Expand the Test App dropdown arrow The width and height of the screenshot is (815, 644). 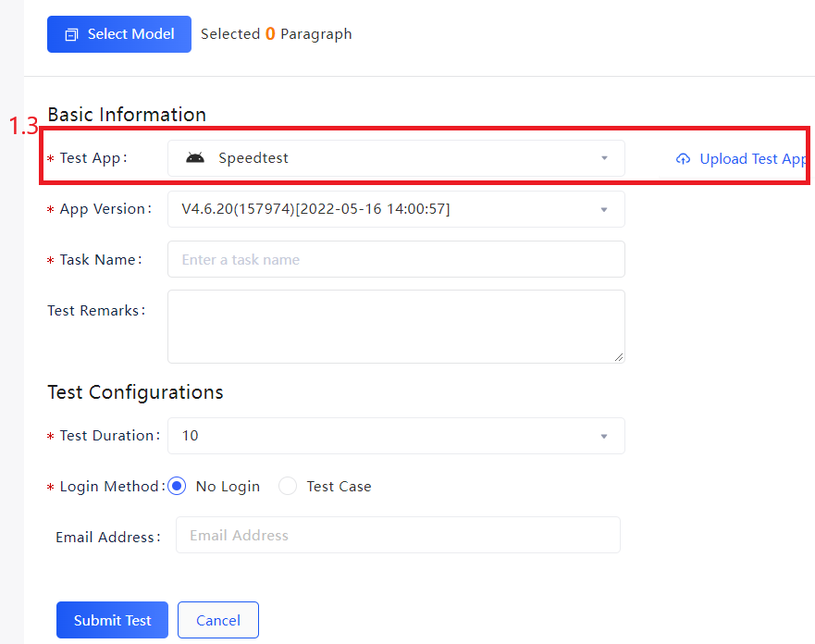(x=604, y=158)
